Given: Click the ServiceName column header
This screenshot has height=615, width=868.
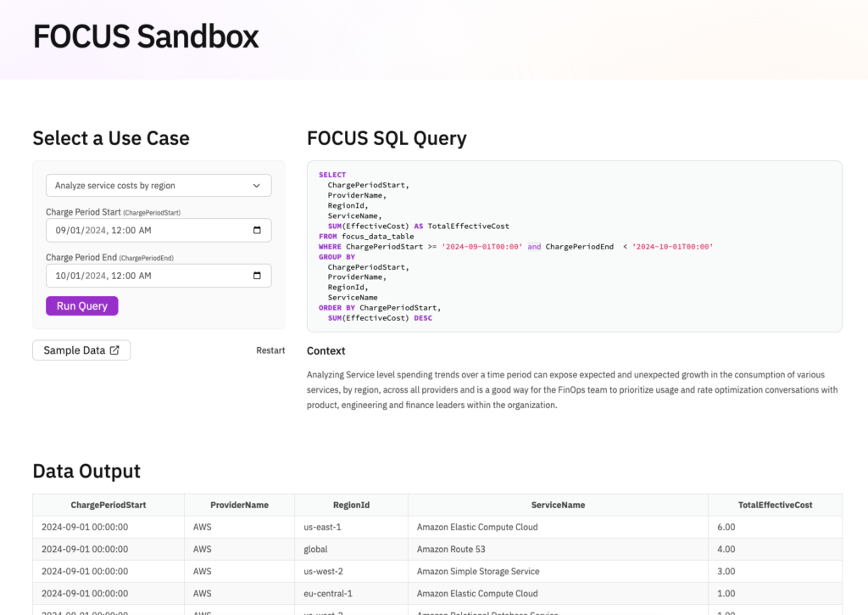Looking at the screenshot, I should click(557, 505).
